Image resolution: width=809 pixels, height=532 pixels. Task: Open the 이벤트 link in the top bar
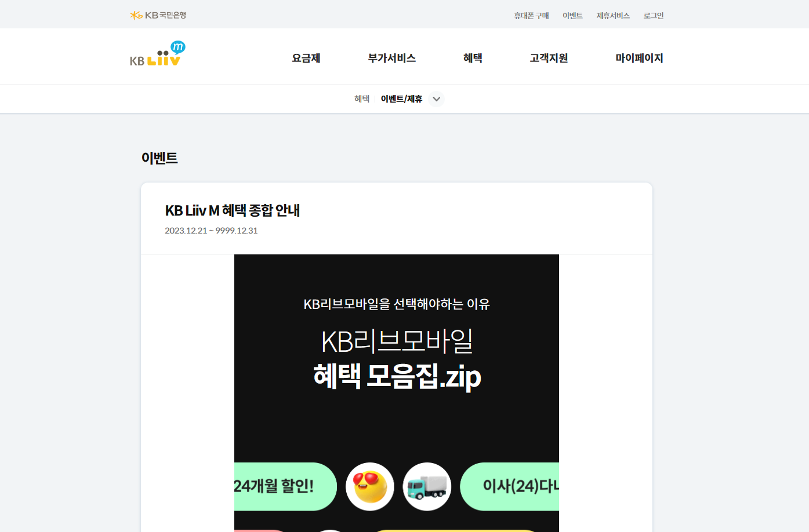(x=573, y=16)
